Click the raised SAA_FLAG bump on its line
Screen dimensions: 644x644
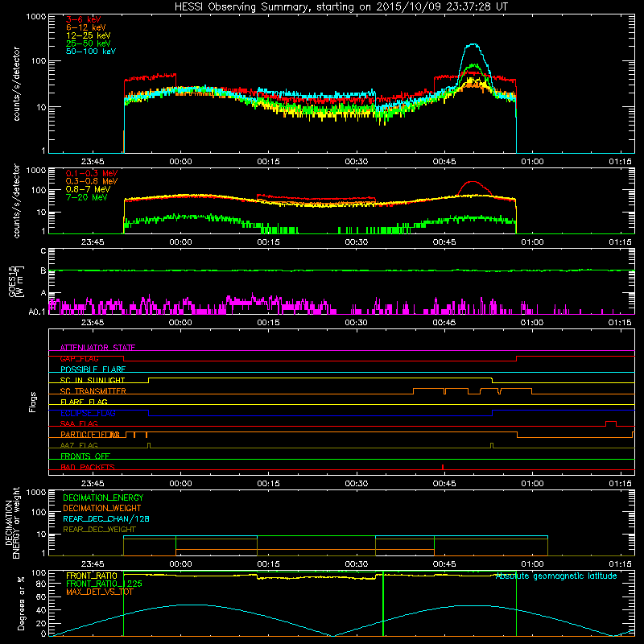pos(611,423)
